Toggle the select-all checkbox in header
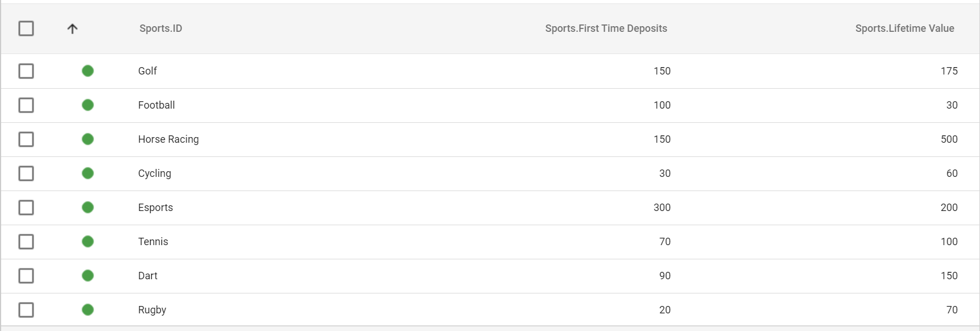 pyautogui.click(x=26, y=28)
